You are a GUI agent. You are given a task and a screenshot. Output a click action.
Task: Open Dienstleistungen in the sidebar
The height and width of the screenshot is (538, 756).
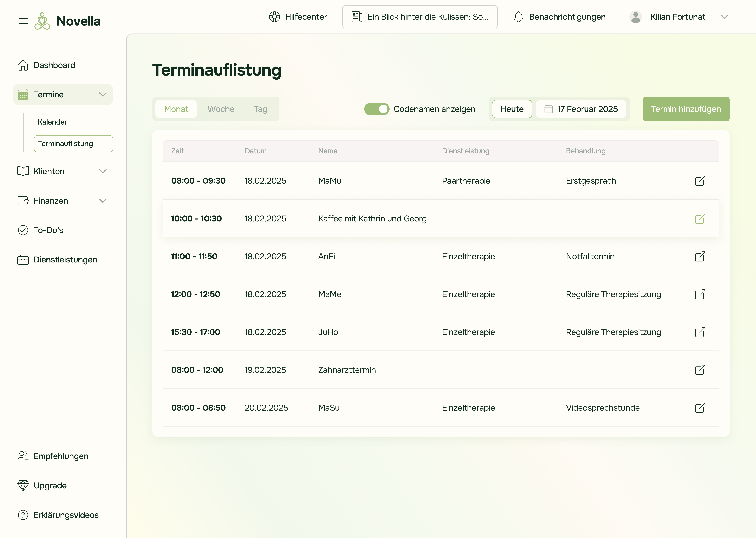[x=65, y=260]
